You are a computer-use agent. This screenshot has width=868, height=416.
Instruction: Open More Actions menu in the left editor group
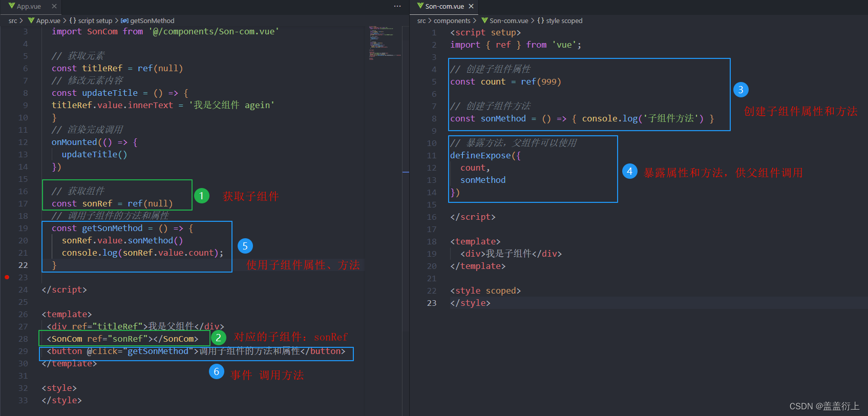[x=397, y=6]
